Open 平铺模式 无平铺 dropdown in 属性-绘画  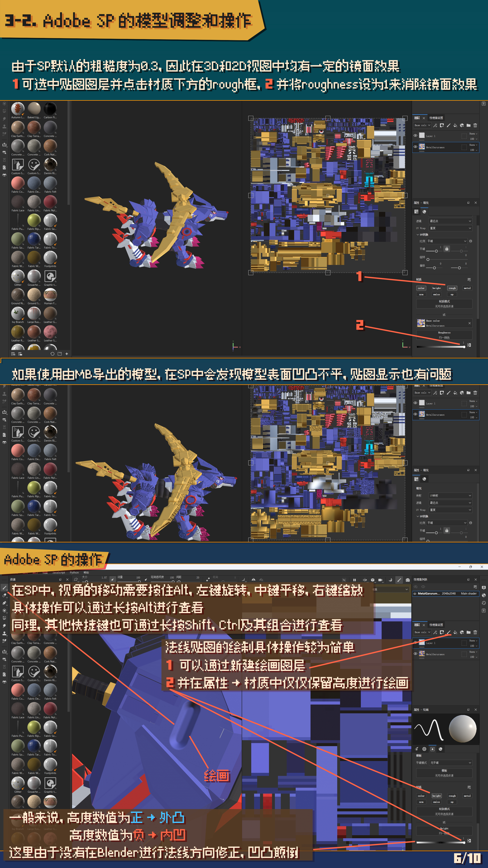coord(451,763)
